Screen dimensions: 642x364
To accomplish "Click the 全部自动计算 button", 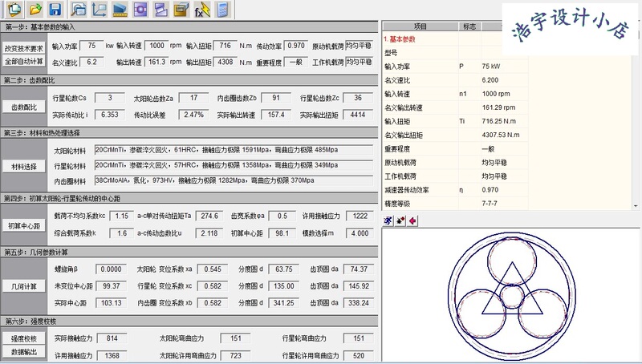I will point(24,62).
